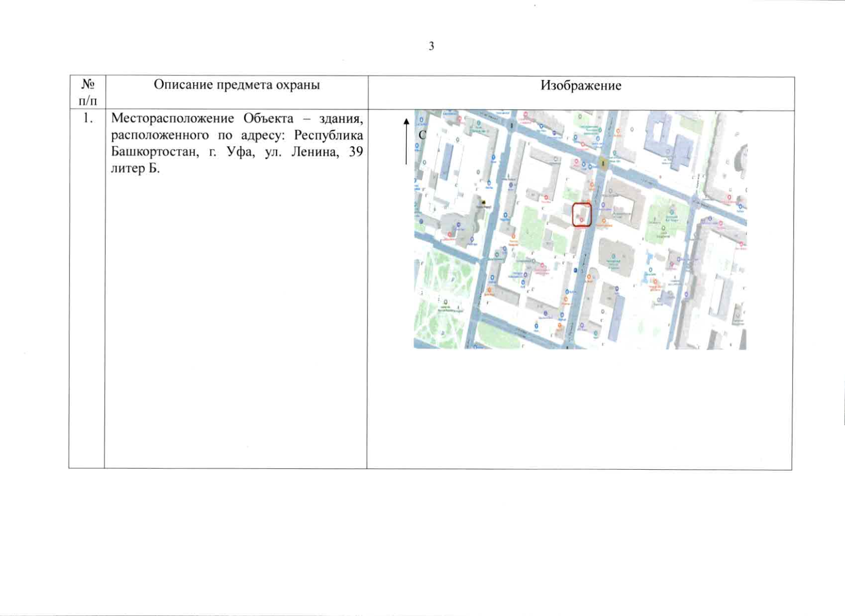Click the orange pin right of the red outline
The width and height of the screenshot is (845, 616).
604,221
